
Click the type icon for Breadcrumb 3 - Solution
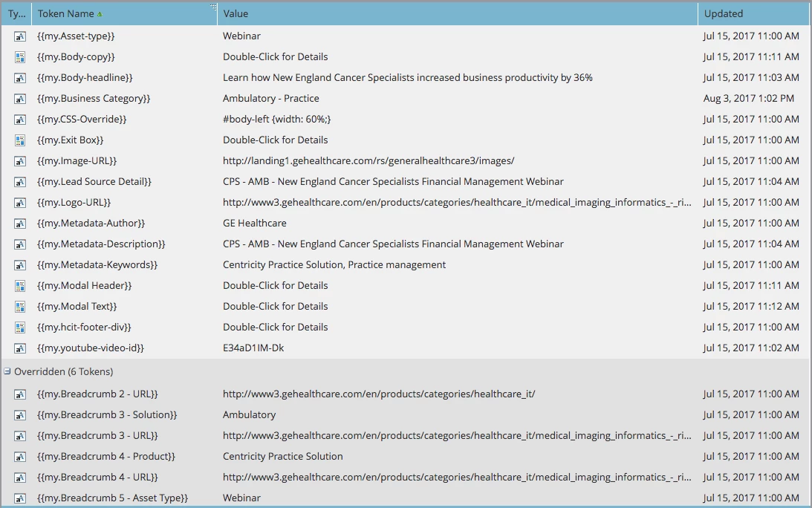point(19,415)
